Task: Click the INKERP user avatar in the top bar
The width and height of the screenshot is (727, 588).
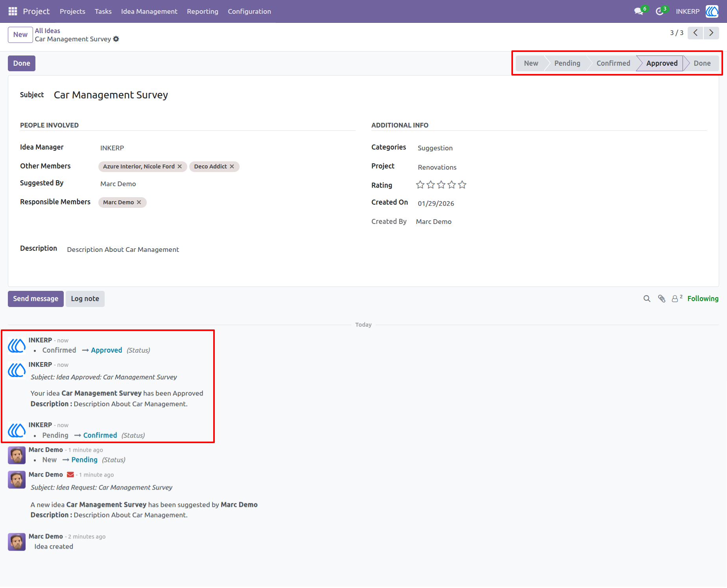Action: [x=712, y=11]
